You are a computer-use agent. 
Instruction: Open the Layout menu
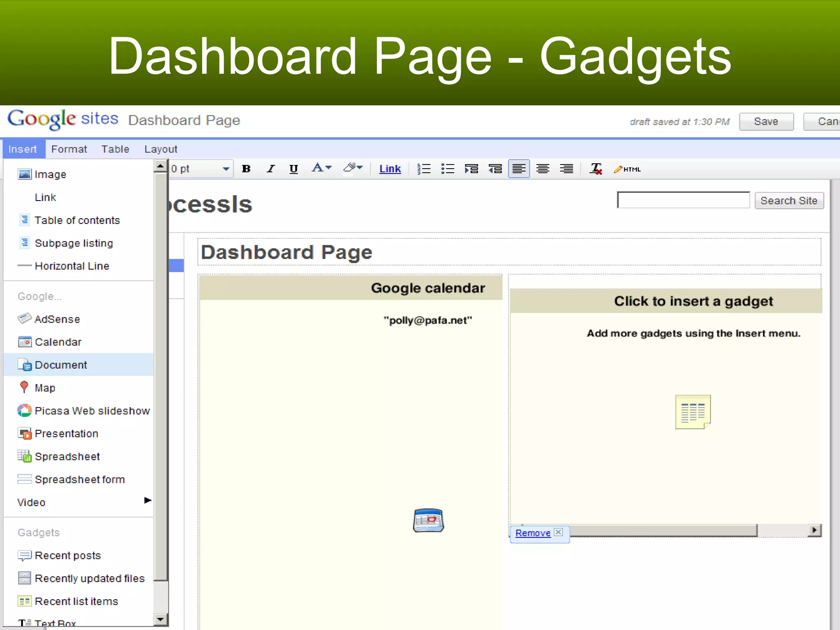(x=161, y=149)
